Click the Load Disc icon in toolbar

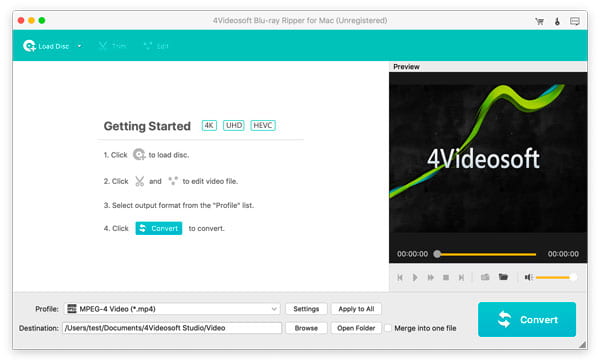click(x=29, y=46)
